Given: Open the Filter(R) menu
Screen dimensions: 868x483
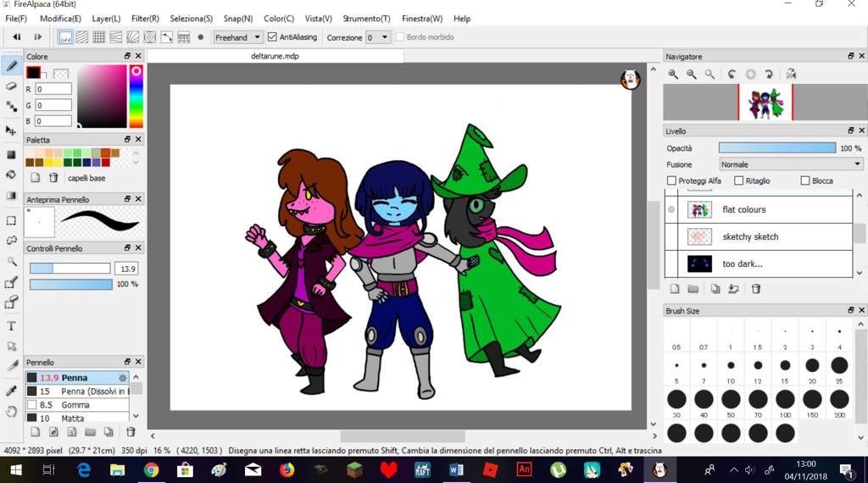Looking at the screenshot, I should click(x=145, y=19).
